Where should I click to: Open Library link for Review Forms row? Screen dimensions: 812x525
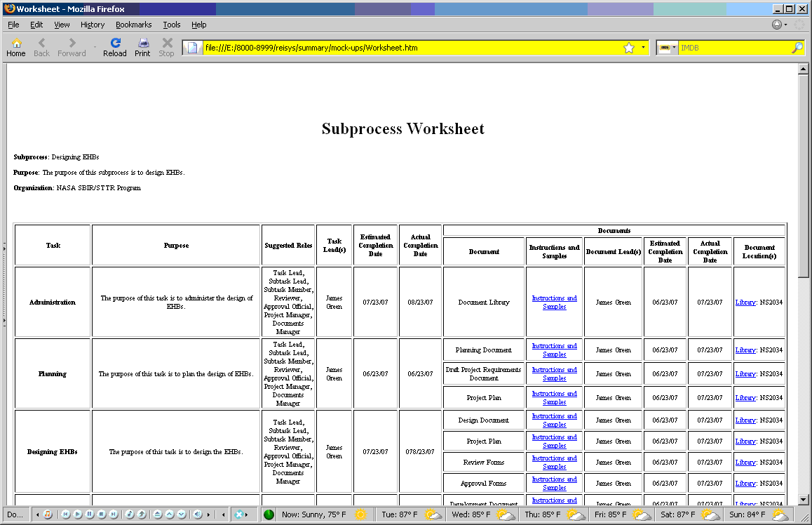coord(745,463)
